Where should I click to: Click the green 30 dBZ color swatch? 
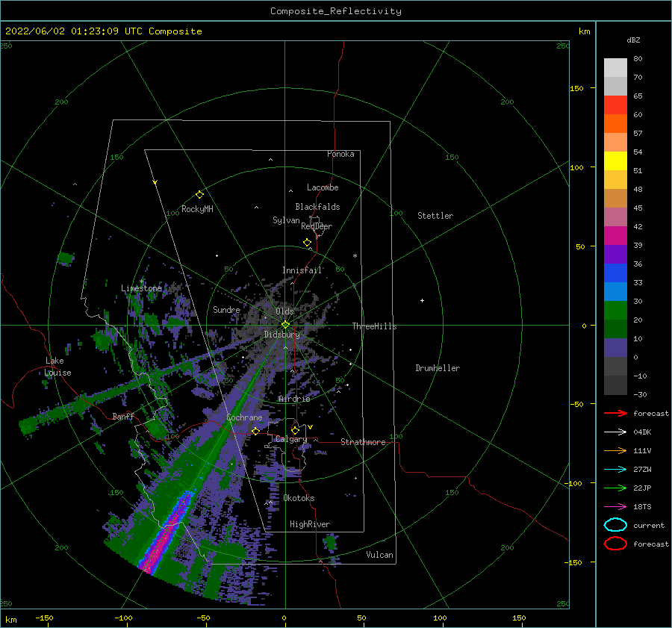tap(615, 311)
